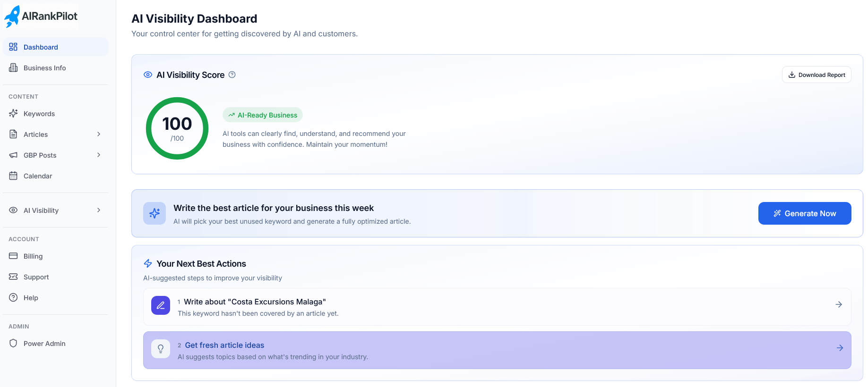Expand the AI Visibility submenu chevron
The width and height of the screenshot is (868, 387).
(99, 210)
